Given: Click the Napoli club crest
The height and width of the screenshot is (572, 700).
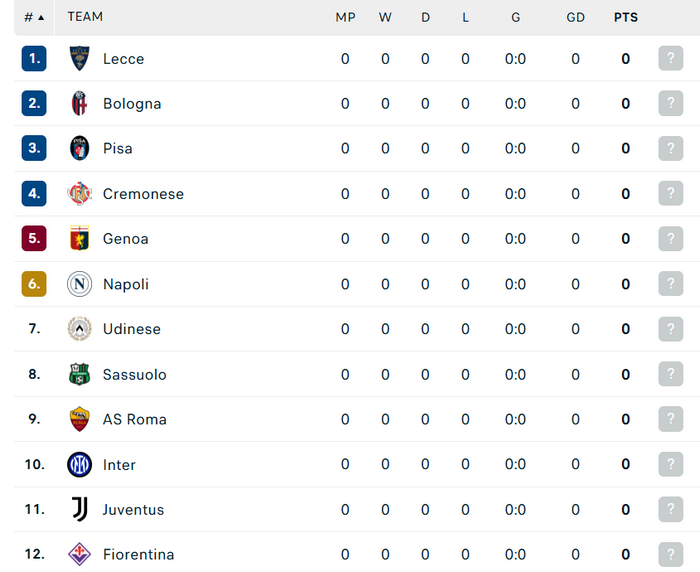Looking at the screenshot, I should [79, 284].
